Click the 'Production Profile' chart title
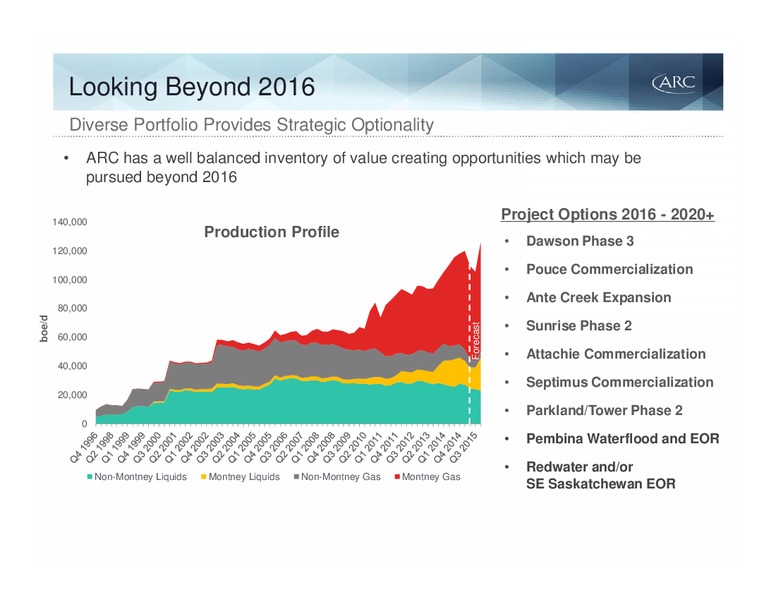The height and width of the screenshot is (600, 776). tap(272, 232)
